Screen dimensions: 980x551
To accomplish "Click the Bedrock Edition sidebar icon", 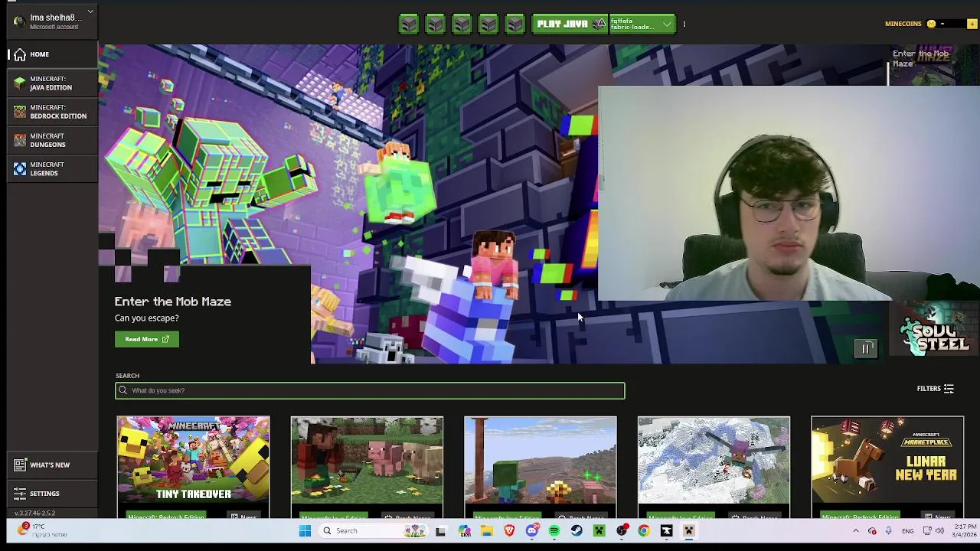I will pyautogui.click(x=20, y=112).
